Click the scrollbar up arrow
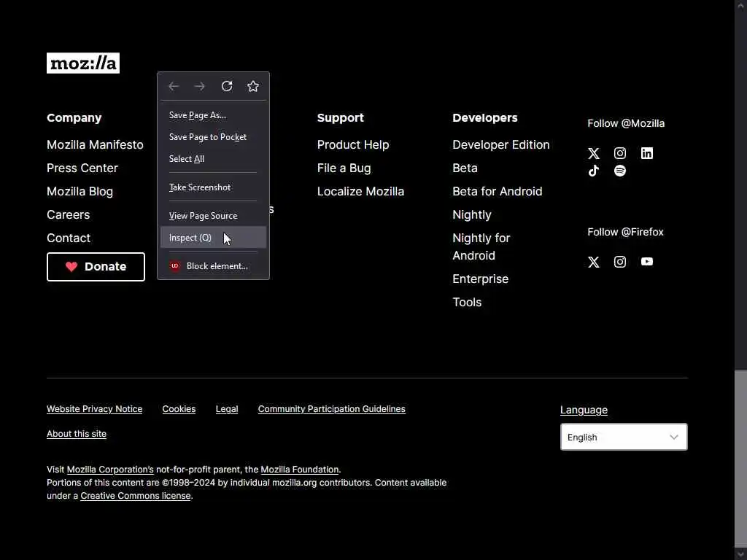 (x=740, y=5)
